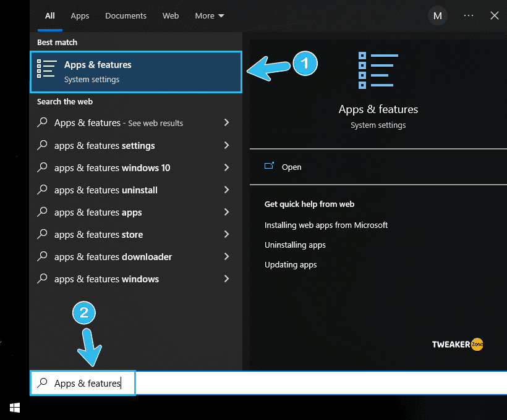Click into the search box with 'Apps & features'
This screenshot has width=507, height=420.
point(269,383)
